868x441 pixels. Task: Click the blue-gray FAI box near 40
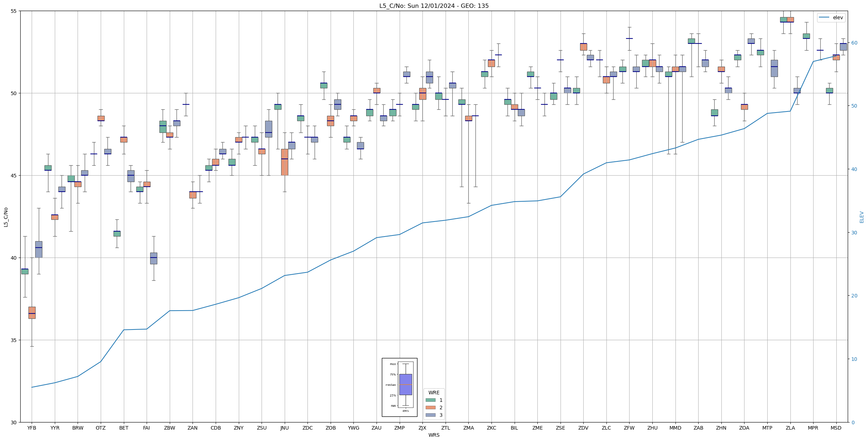tap(153, 258)
